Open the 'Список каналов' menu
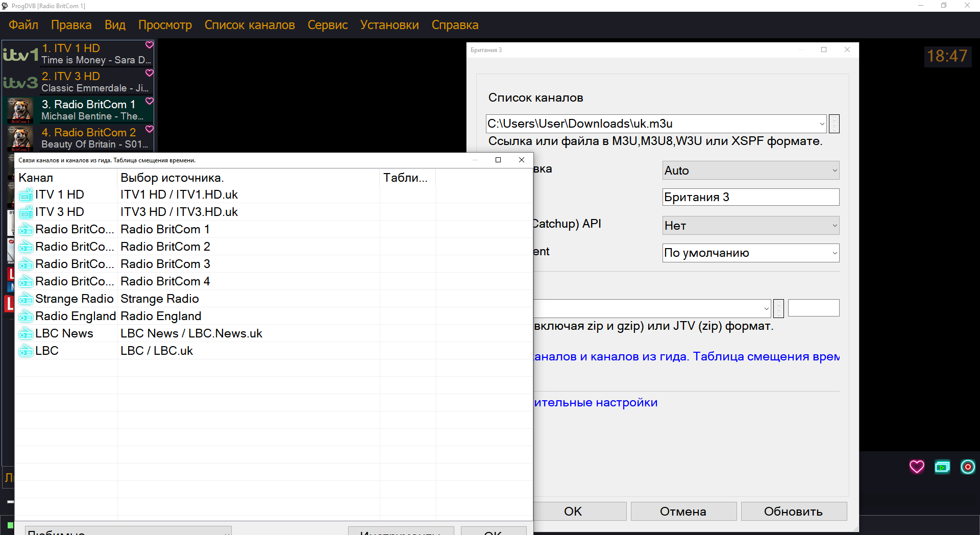 (250, 25)
